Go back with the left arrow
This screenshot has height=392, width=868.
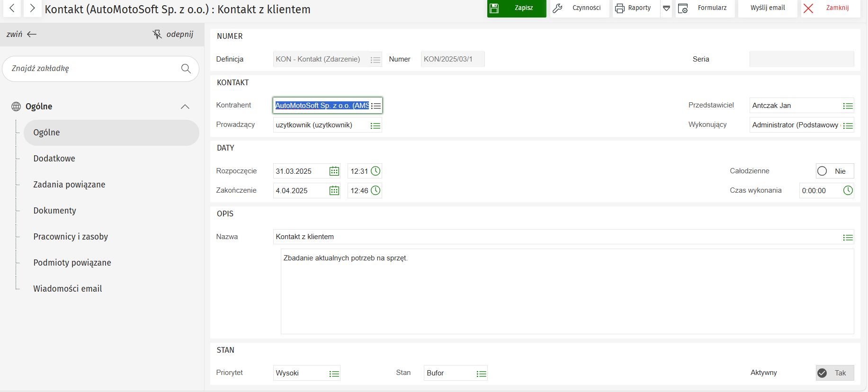click(12, 8)
